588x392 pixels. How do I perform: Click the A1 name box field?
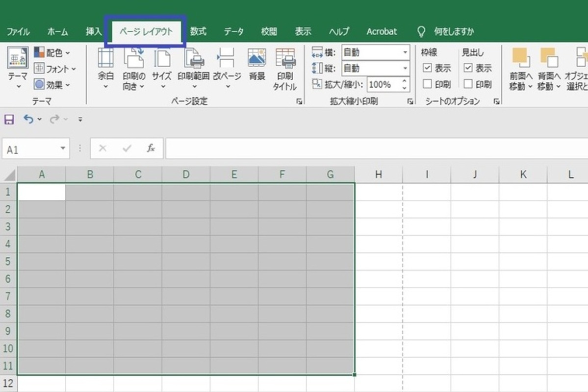pos(30,149)
